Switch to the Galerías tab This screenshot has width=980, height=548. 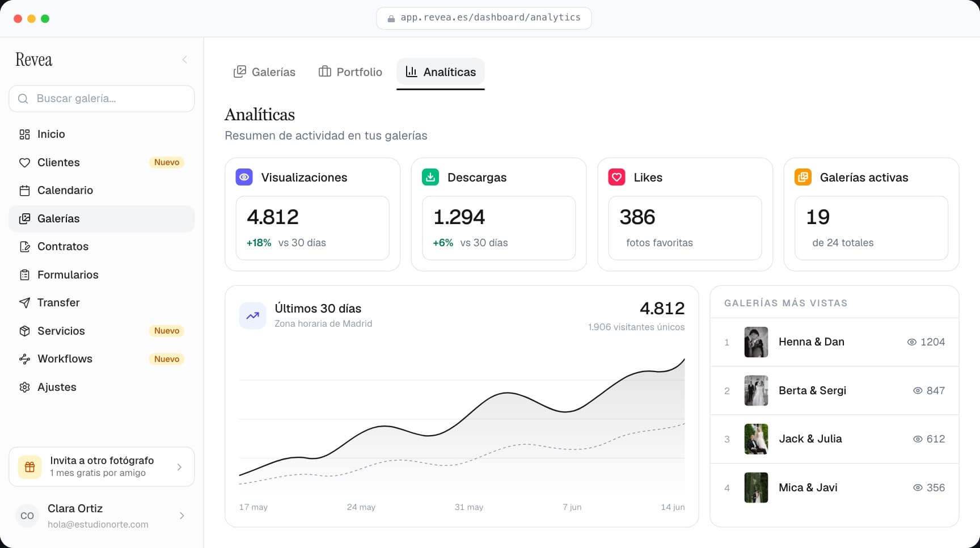pos(264,72)
